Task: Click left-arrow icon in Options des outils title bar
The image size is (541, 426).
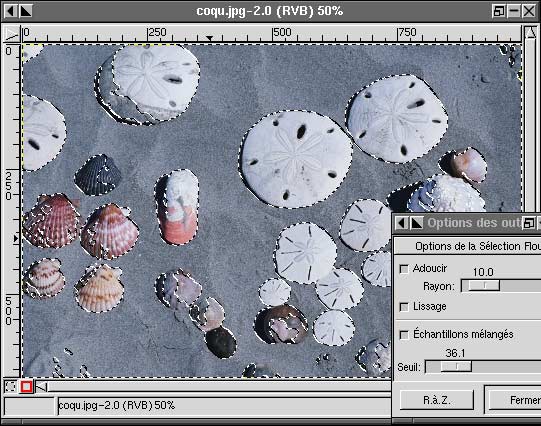Action: coord(401,223)
